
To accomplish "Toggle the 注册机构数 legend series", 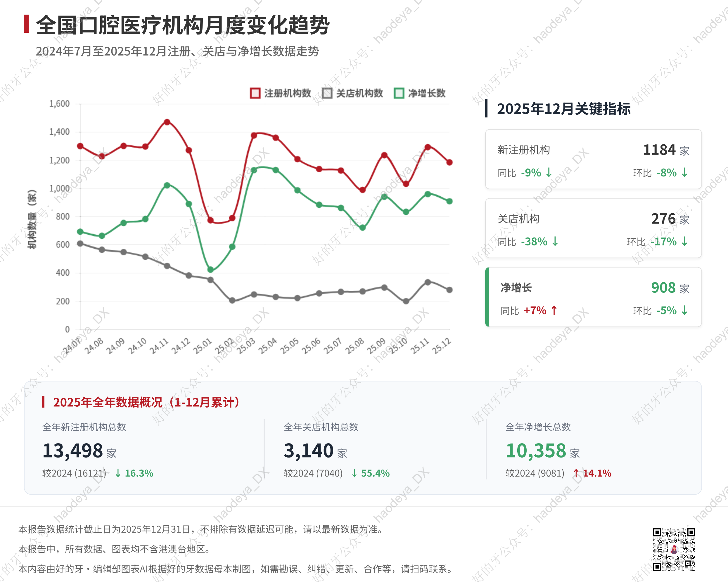I will [281, 93].
